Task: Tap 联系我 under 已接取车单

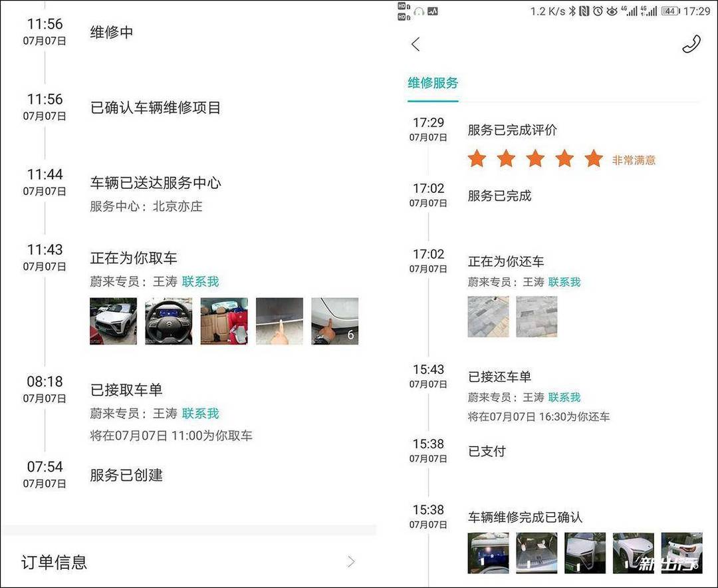Action: pyautogui.click(x=200, y=413)
